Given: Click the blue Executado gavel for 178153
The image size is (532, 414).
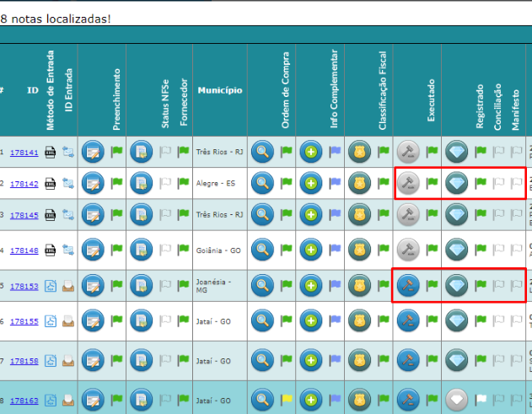Looking at the screenshot, I should pyautogui.click(x=409, y=287).
